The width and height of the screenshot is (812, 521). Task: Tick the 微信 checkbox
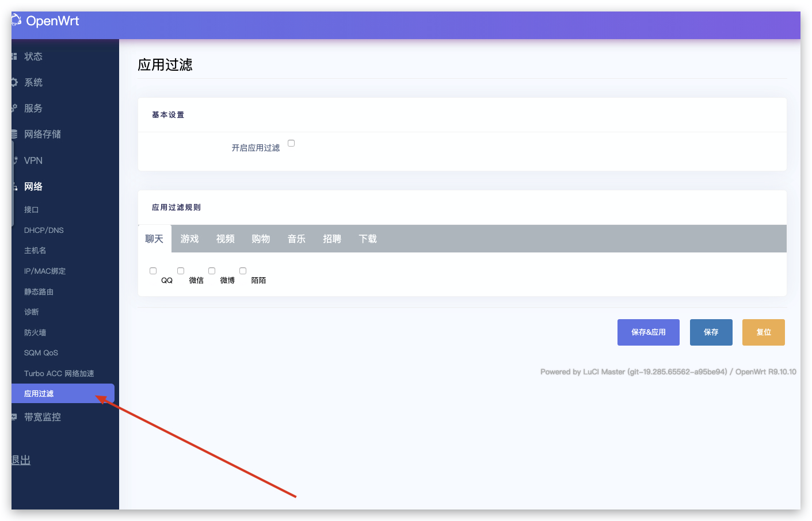(x=181, y=270)
